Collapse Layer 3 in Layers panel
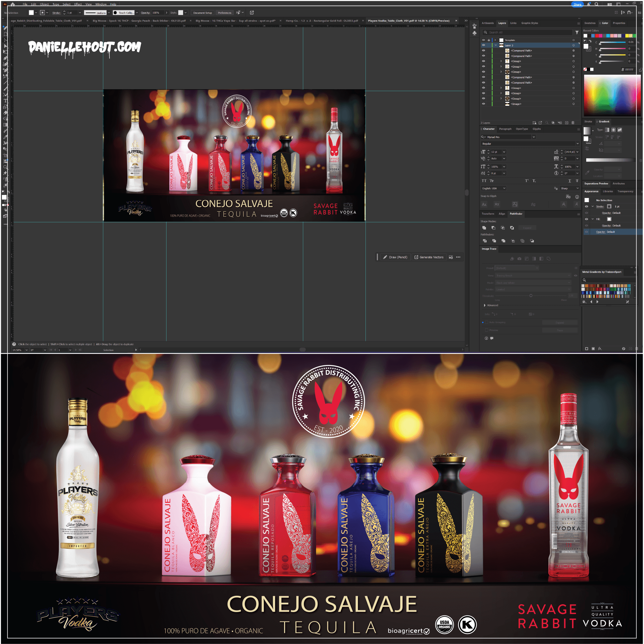Viewport: 644px width, 644px height. pos(496,45)
